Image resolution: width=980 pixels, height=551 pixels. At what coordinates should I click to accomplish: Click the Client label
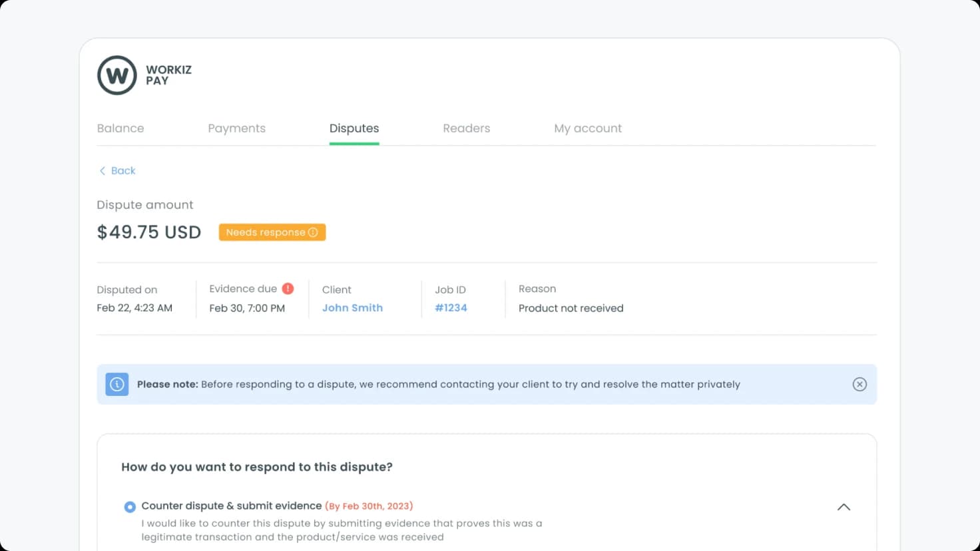pos(337,289)
